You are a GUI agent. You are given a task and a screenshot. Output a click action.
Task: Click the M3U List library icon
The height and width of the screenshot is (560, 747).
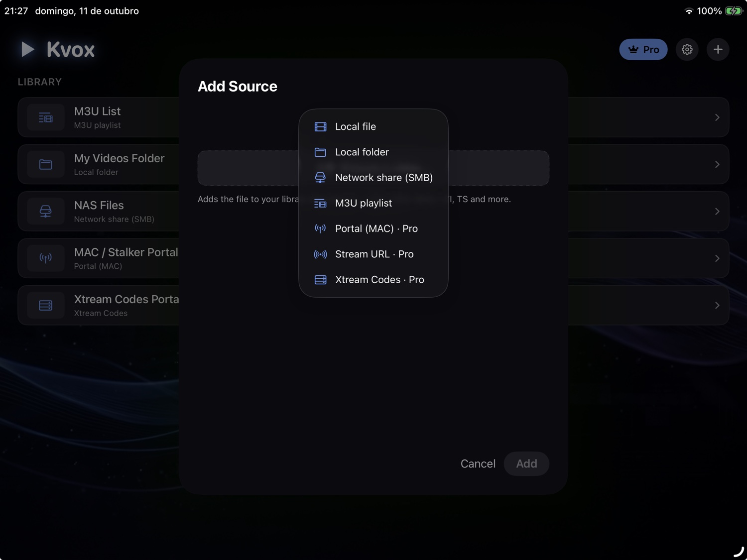pos(46,117)
